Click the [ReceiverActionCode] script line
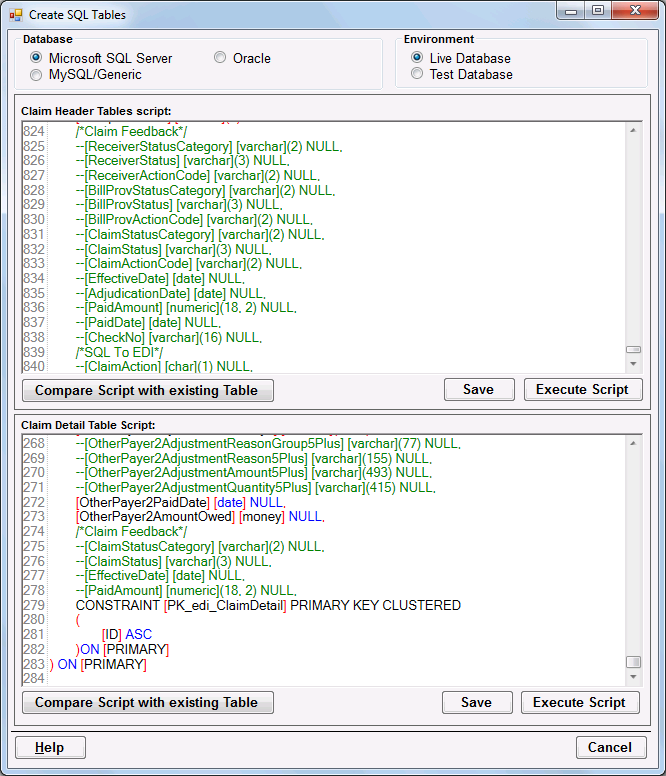This screenshot has width=666, height=776. (x=197, y=176)
